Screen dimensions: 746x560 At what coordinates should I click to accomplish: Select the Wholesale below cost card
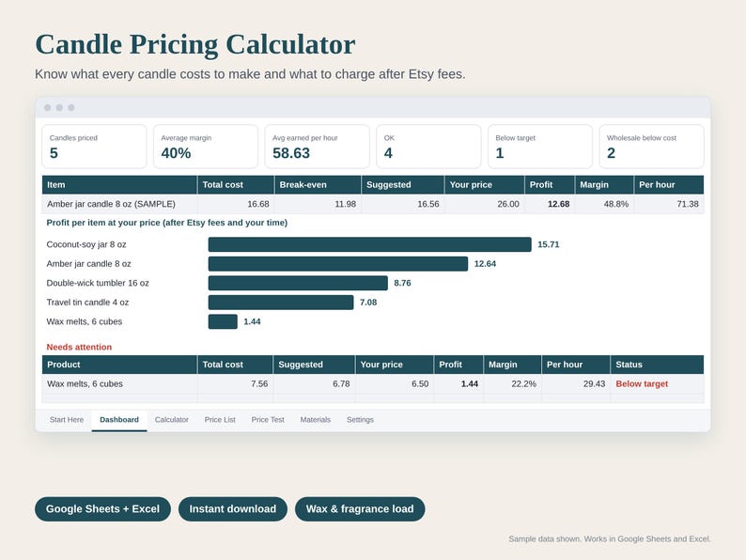(x=651, y=147)
